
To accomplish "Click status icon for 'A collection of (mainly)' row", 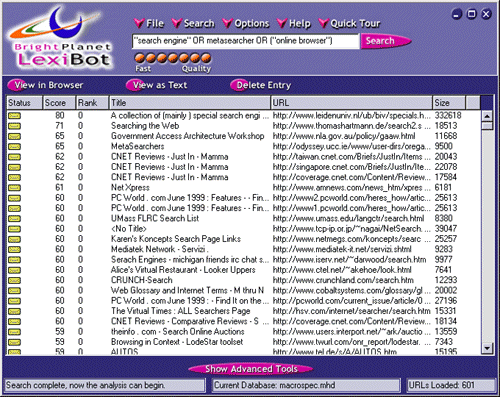I will (x=14, y=116).
